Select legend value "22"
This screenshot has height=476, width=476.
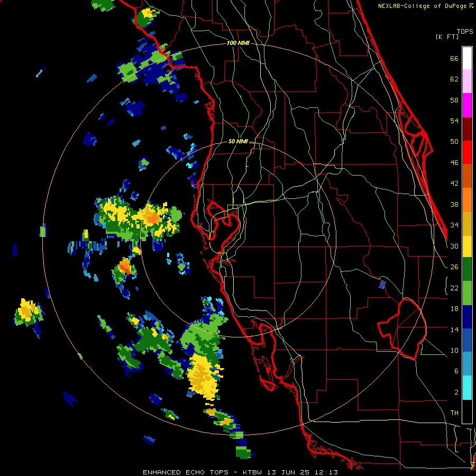[454, 288]
